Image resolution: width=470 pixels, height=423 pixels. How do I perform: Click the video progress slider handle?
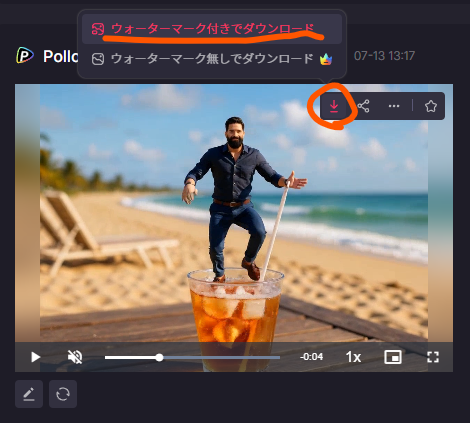[160, 358]
